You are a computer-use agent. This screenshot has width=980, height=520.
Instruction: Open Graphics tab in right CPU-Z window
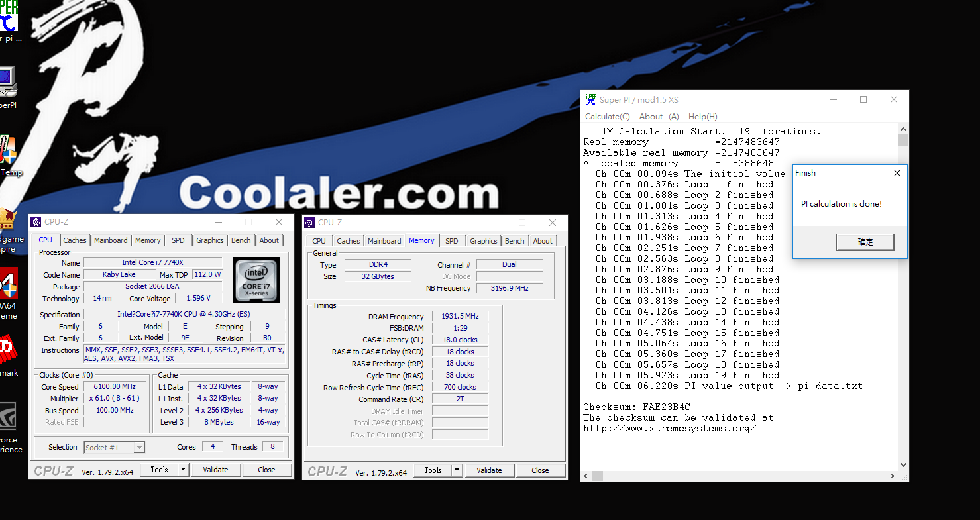484,241
